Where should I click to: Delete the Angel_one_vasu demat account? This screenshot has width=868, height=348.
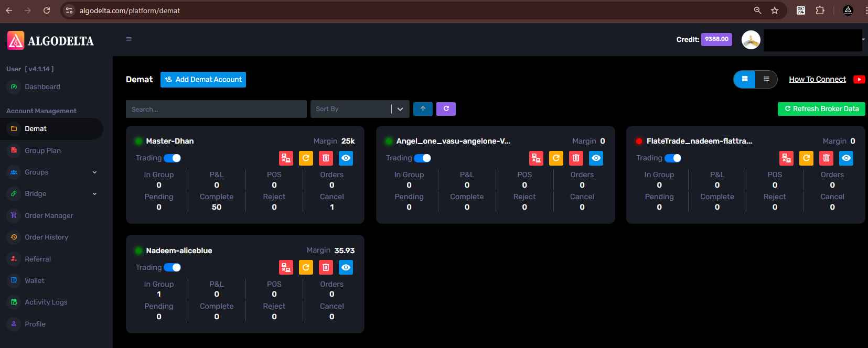tap(576, 158)
